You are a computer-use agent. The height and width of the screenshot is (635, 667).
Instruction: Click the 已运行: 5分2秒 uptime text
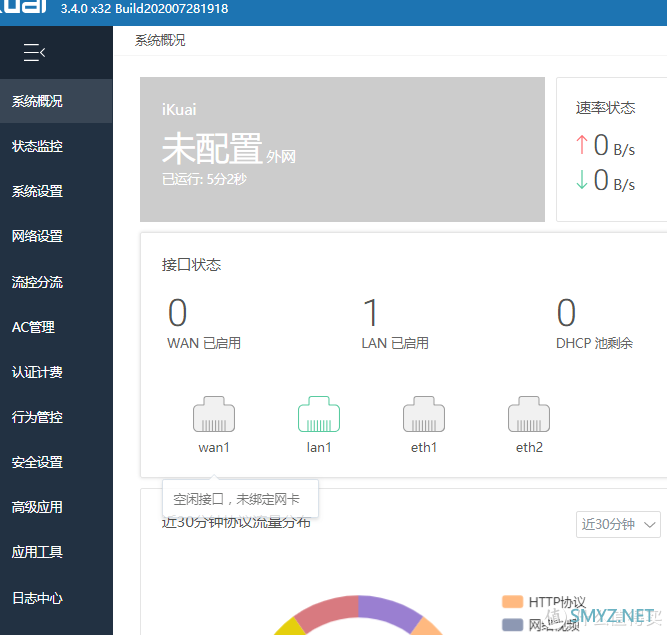tap(204, 179)
